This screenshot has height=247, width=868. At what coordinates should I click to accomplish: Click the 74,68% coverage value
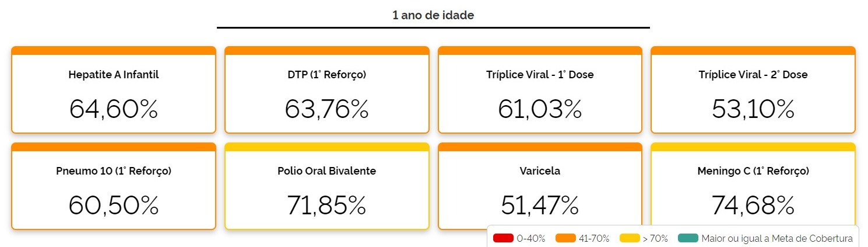[x=753, y=205]
